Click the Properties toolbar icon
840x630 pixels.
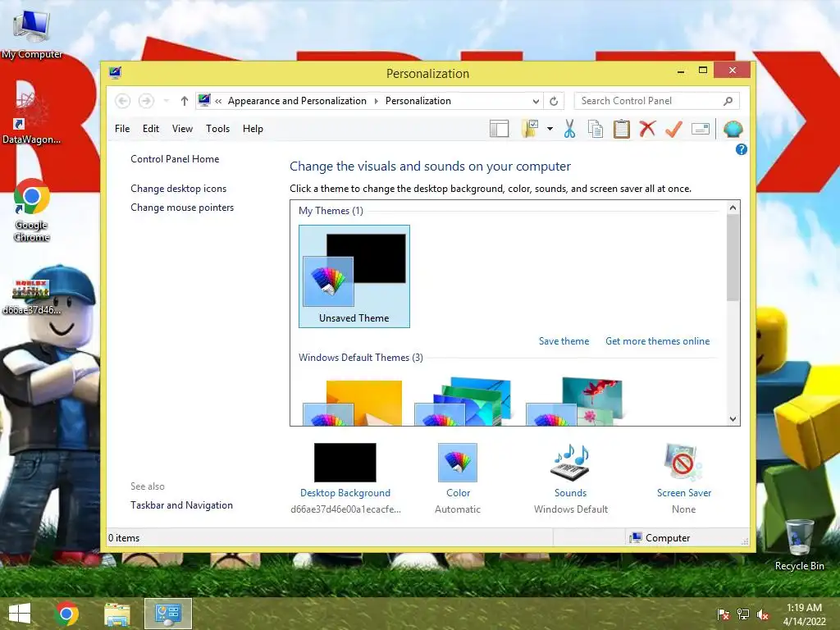(x=701, y=129)
